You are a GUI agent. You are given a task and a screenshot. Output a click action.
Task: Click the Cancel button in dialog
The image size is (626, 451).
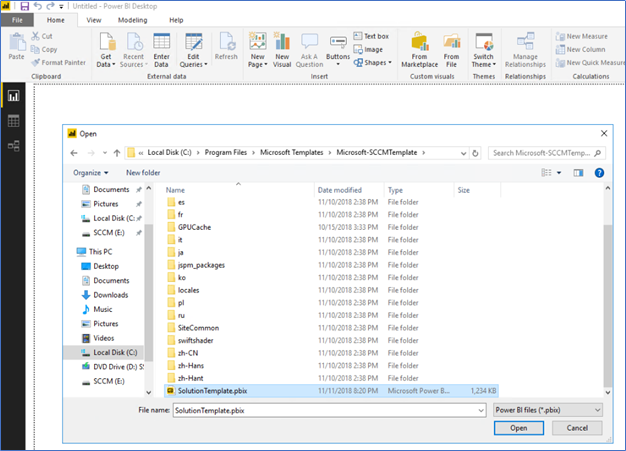point(577,428)
